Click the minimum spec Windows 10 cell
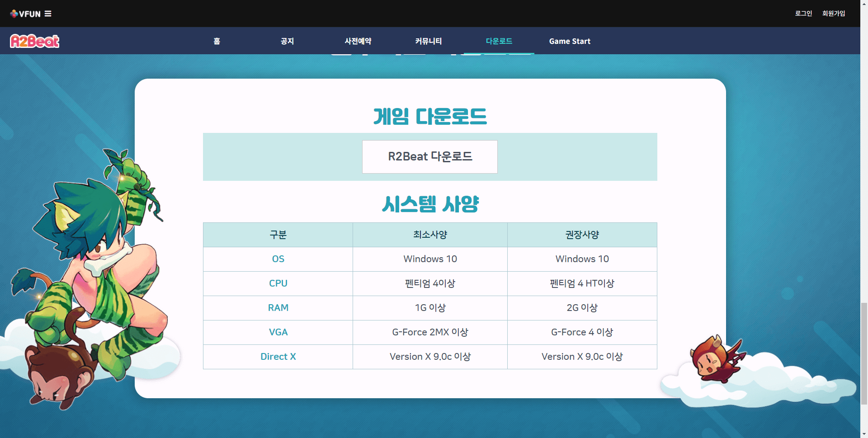 coord(430,259)
